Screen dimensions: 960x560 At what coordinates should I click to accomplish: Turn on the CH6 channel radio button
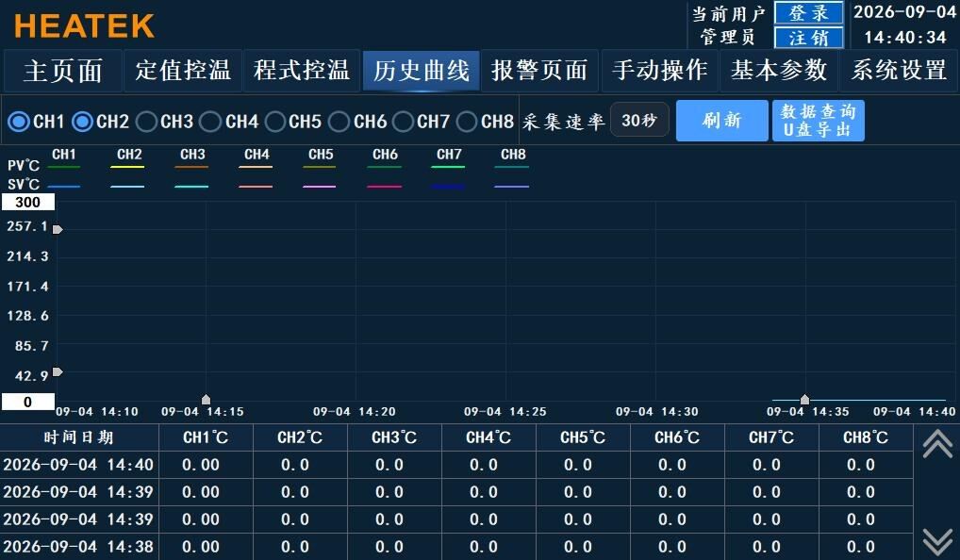click(339, 122)
